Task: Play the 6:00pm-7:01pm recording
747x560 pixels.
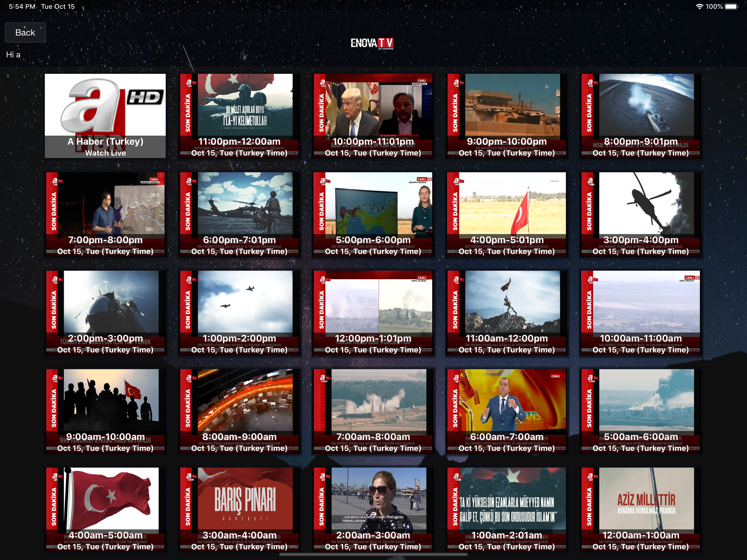Action: (239, 214)
